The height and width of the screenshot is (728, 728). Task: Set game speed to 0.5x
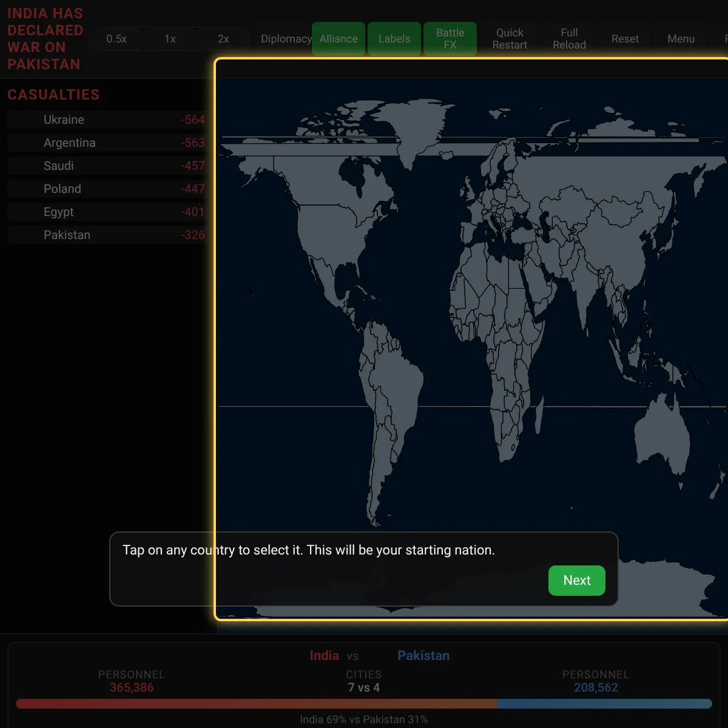coord(116,39)
